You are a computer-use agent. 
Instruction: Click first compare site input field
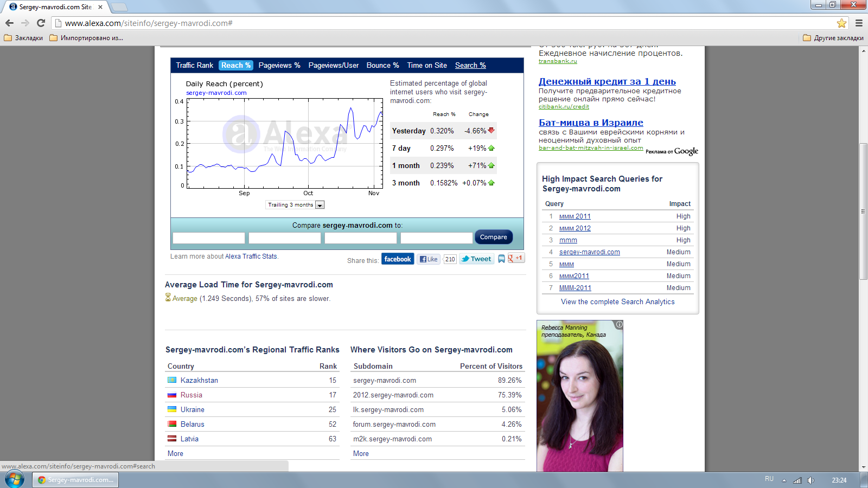(x=209, y=238)
